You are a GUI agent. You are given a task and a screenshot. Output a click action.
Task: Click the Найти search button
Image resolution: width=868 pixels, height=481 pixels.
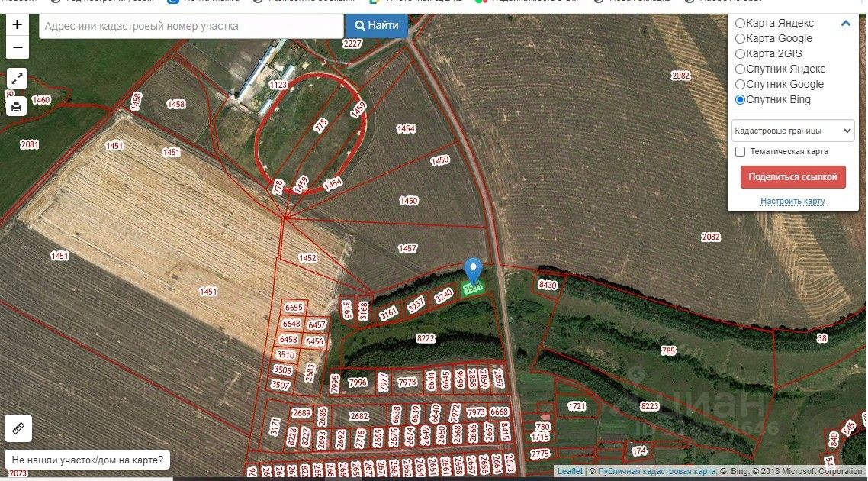click(377, 25)
